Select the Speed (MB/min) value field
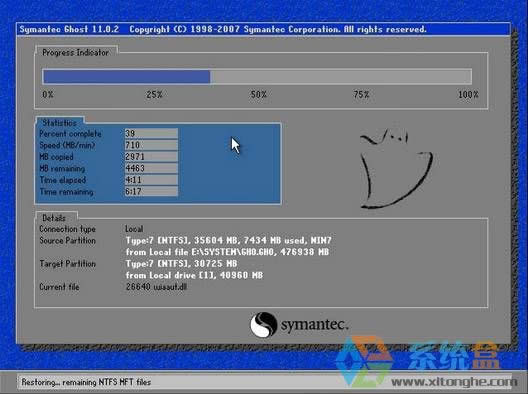The width and height of the screenshot is (528, 394). coord(151,145)
